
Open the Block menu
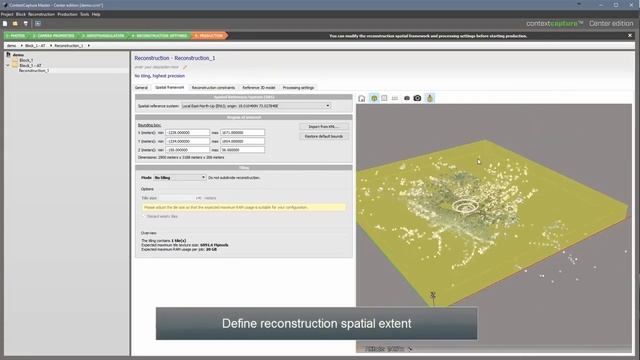click(x=21, y=14)
